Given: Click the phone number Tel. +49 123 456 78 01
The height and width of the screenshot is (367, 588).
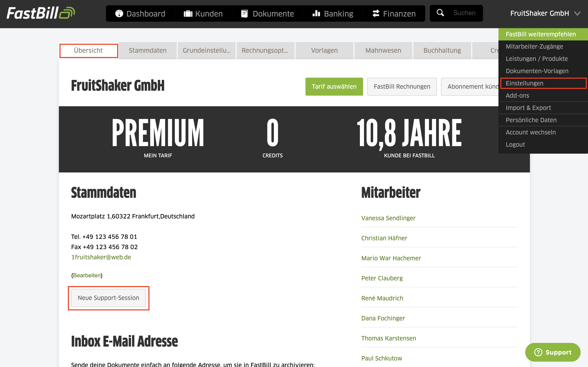Looking at the screenshot, I should click(x=104, y=237).
